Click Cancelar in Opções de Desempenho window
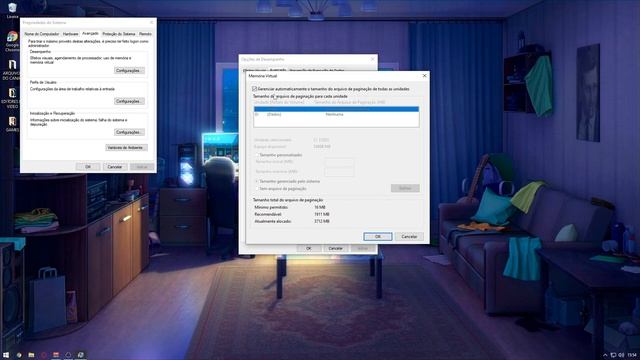640x360 pixels. (336, 248)
